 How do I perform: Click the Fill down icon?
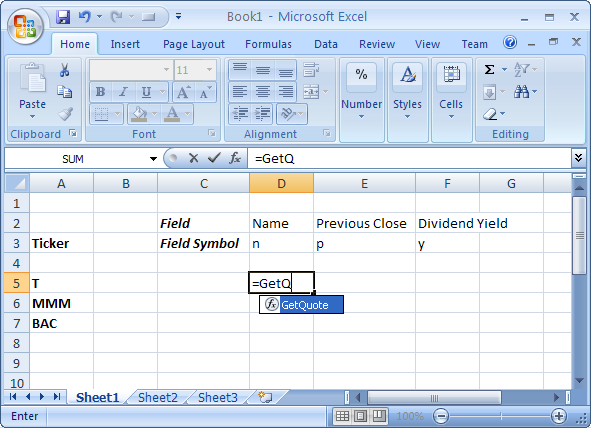pos(489,92)
